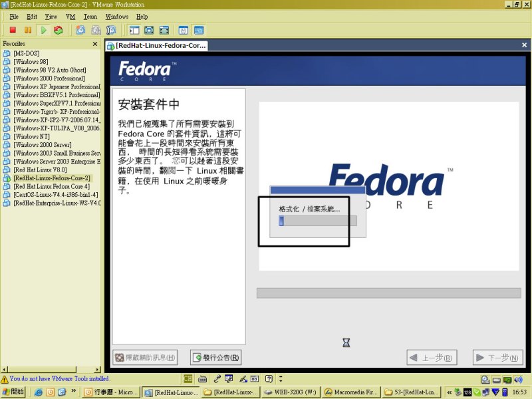Select [MS-DOS] in Favorites
The image size is (532, 399).
pos(27,53)
